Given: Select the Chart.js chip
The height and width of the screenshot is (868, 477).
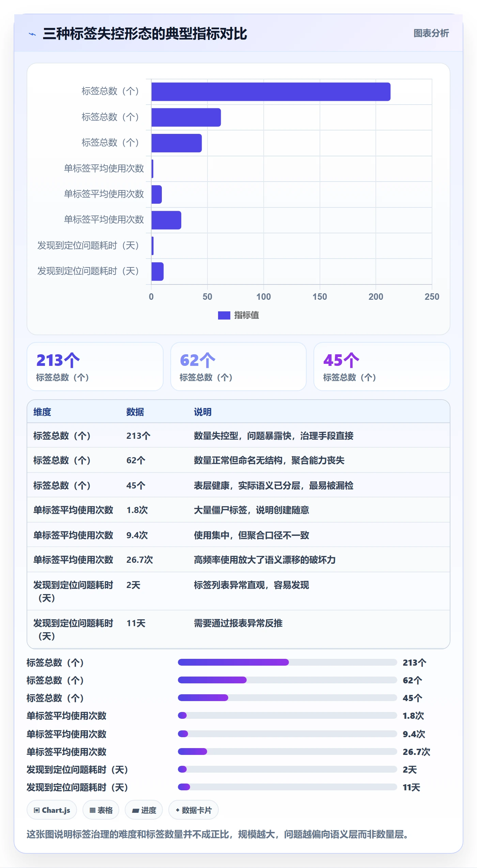Looking at the screenshot, I should (x=52, y=810).
